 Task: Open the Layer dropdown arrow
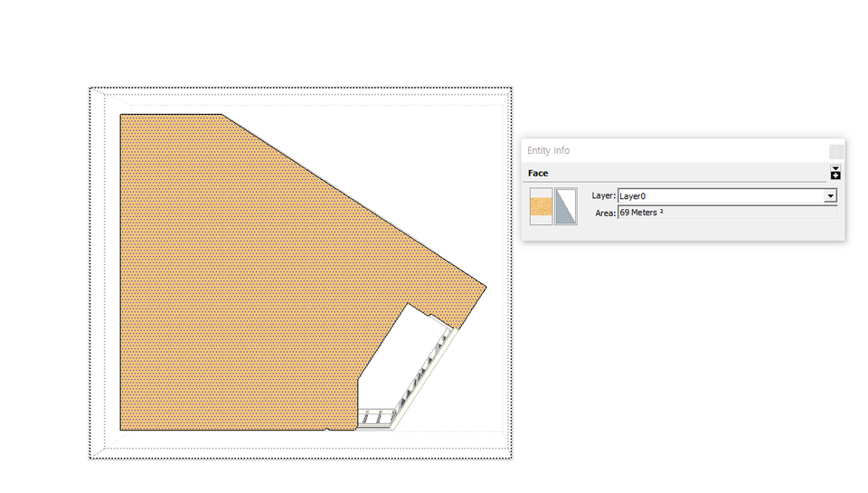830,196
